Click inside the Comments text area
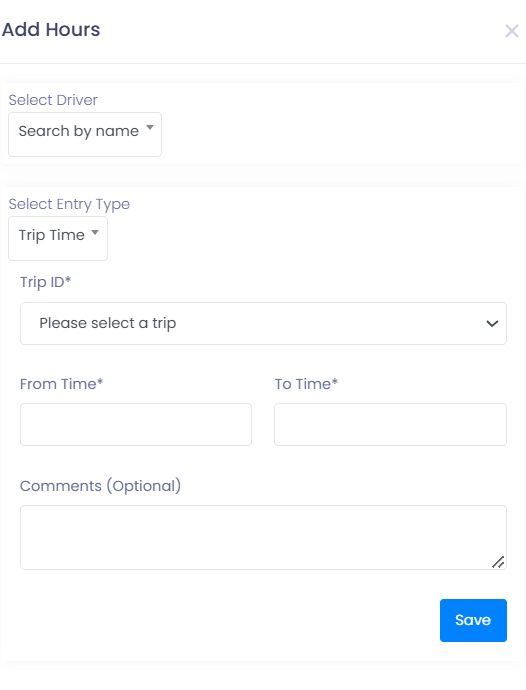 point(263,537)
